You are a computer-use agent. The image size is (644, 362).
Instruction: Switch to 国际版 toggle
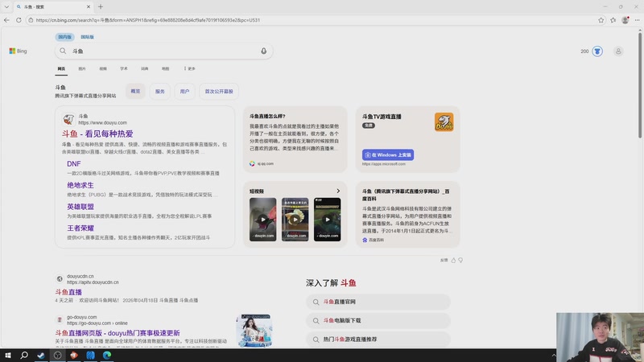click(x=87, y=37)
